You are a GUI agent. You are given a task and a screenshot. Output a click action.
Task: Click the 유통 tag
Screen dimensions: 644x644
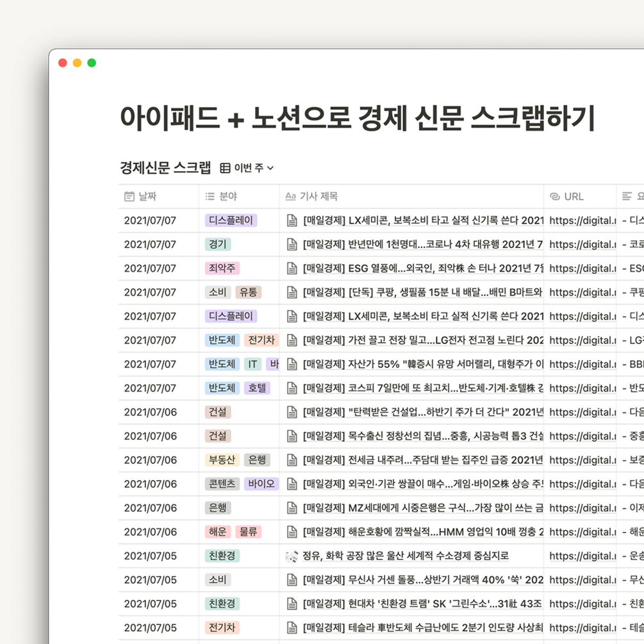(x=249, y=292)
